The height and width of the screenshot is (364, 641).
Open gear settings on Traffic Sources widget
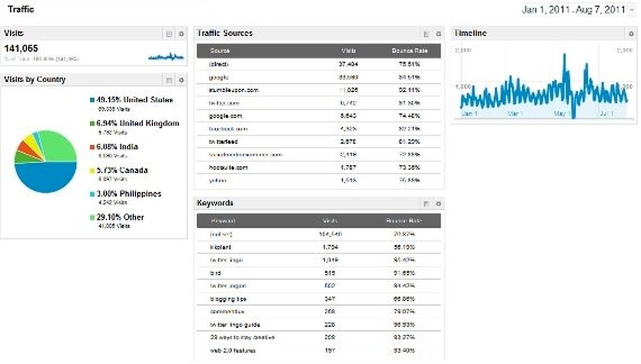click(439, 34)
